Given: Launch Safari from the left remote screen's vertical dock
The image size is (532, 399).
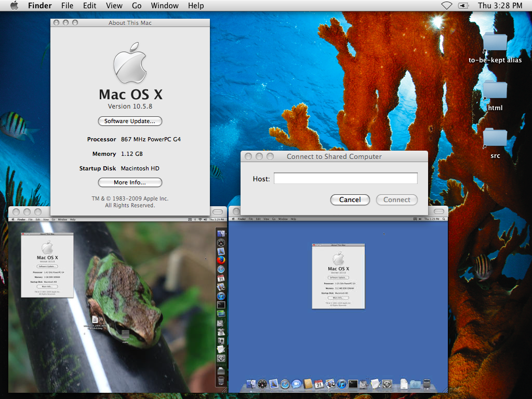Looking at the screenshot, I should 221,270.
